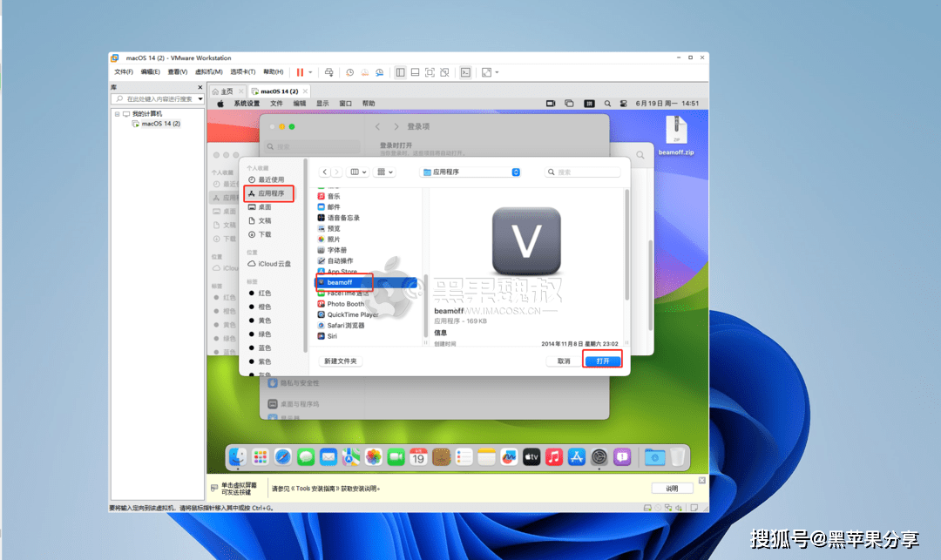The height and width of the screenshot is (560, 941).
Task: Toggle the library sidebar view icon
Action: [400, 72]
